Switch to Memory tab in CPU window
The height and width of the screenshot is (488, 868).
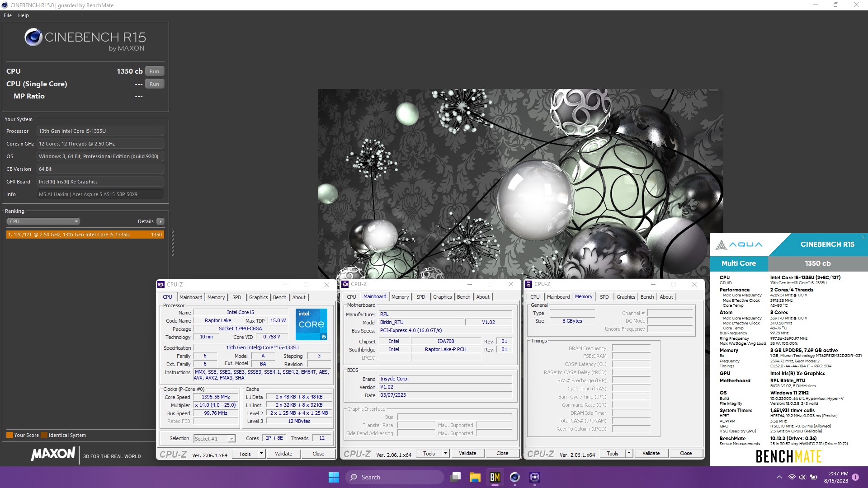click(x=216, y=297)
